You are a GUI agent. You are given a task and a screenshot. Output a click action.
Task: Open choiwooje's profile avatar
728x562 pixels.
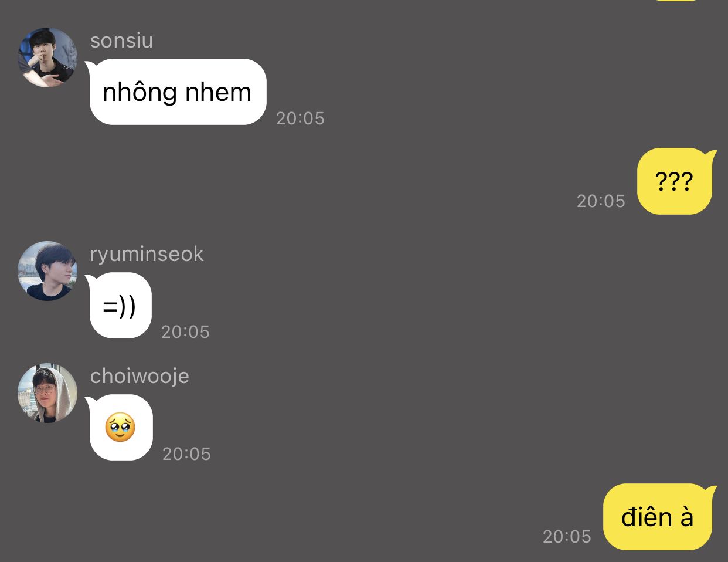(x=47, y=393)
